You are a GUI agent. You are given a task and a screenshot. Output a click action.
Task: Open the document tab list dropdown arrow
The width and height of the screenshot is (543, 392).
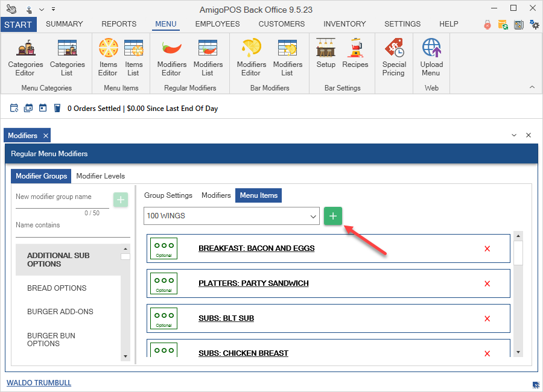(x=514, y=136)
